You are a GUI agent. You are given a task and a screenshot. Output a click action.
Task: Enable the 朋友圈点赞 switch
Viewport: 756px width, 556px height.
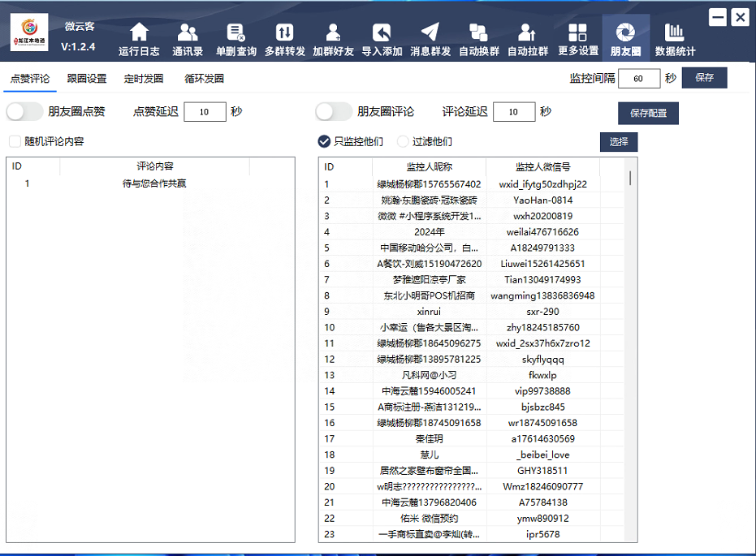[x=25, y=111]
